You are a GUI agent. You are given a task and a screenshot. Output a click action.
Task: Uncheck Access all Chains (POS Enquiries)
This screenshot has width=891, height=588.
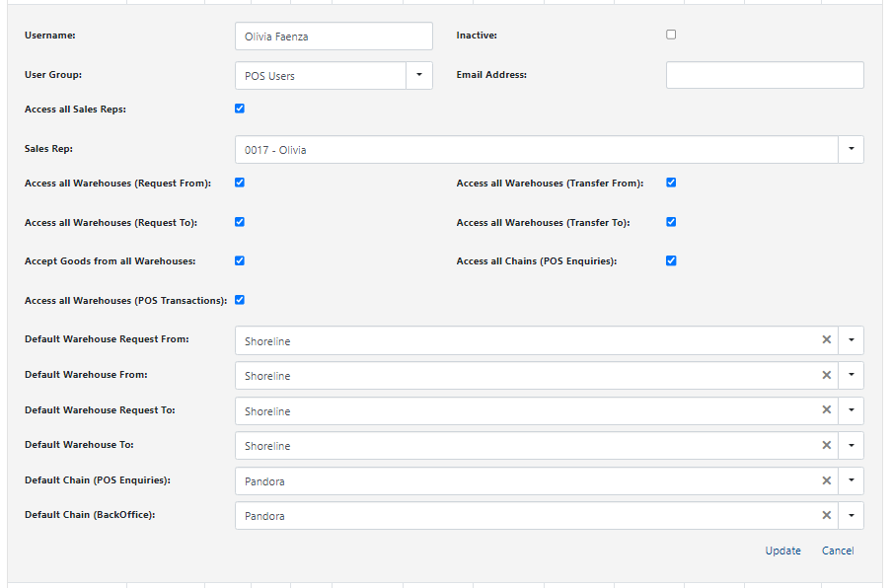tap(671, 261)
